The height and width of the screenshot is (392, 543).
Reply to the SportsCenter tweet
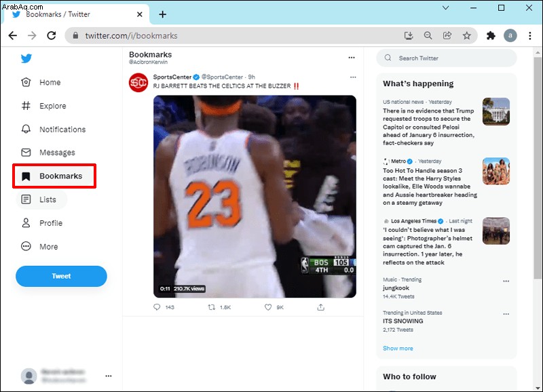pyautogui.click(x=157, y=307)
